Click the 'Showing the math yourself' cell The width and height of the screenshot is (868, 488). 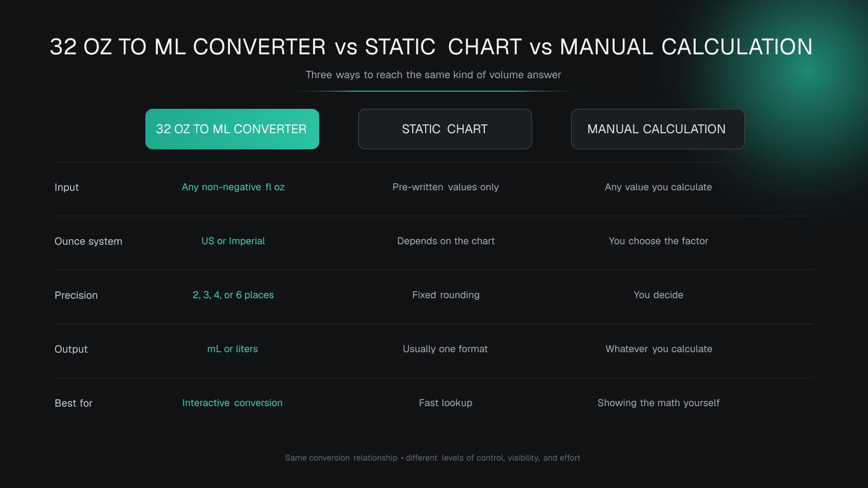pyautogui.click(x=659, y=403)
